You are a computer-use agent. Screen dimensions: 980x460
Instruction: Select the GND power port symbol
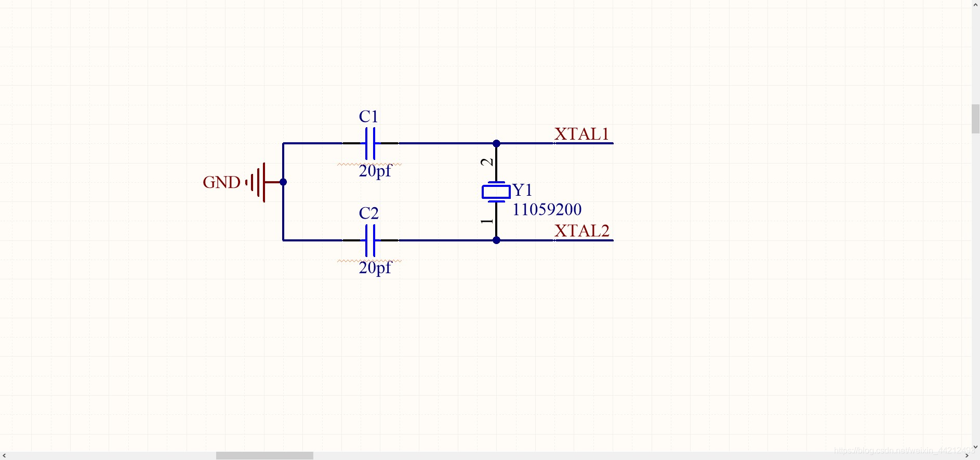[x=263, y=182]
